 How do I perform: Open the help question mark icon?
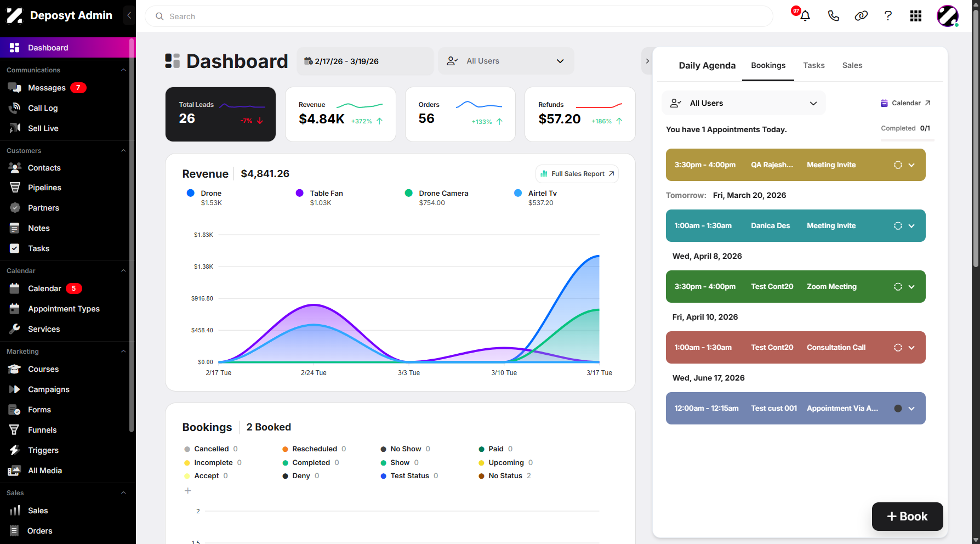tap(888, 16)
